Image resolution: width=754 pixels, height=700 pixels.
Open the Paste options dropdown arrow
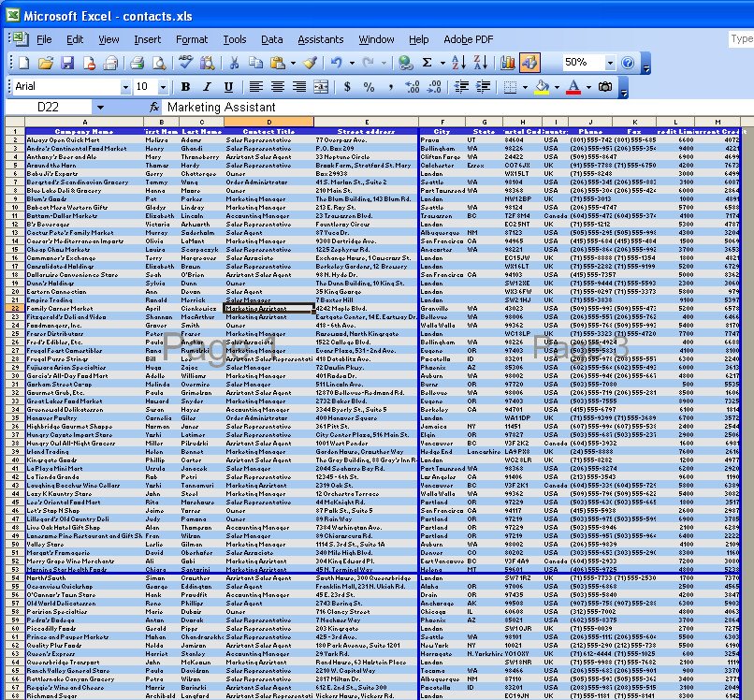pos(293,63)
